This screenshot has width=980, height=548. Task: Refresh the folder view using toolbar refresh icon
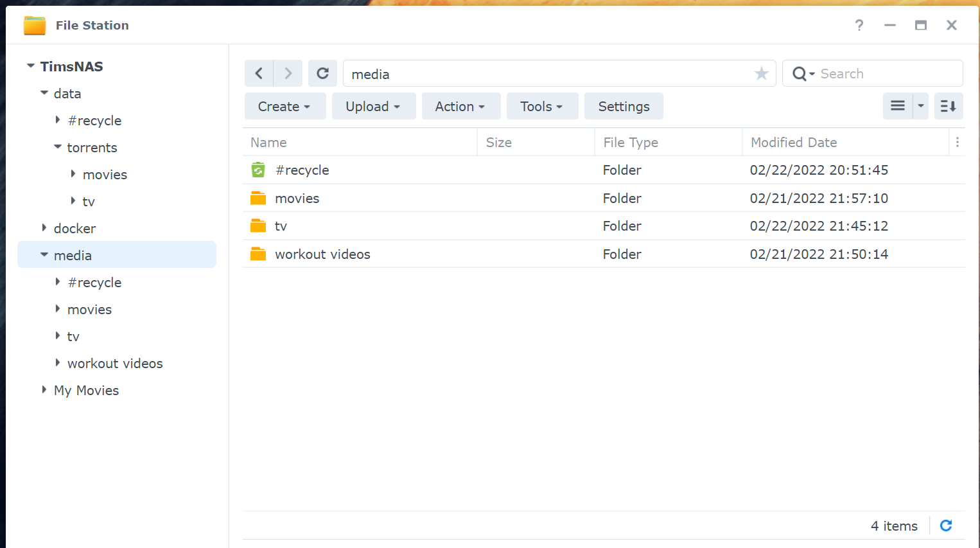point(322,73)
